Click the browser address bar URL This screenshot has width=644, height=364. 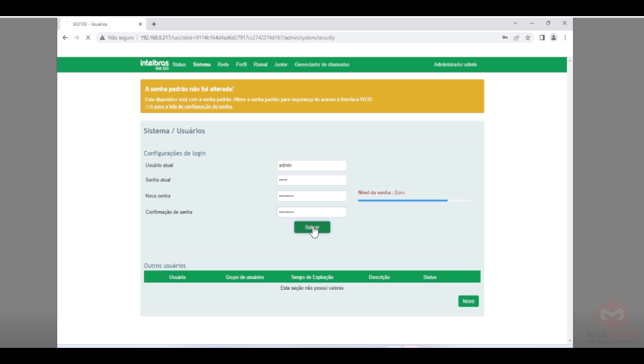pos(237,37)
